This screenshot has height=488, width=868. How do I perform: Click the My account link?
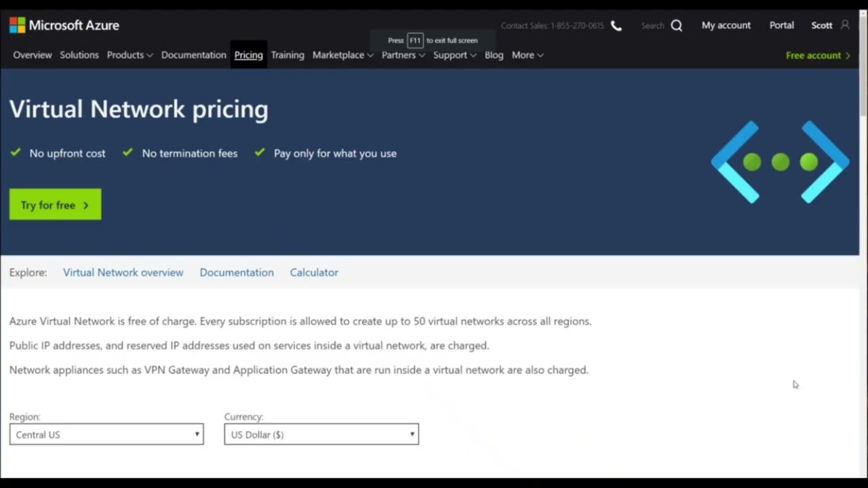pos(726,25)
